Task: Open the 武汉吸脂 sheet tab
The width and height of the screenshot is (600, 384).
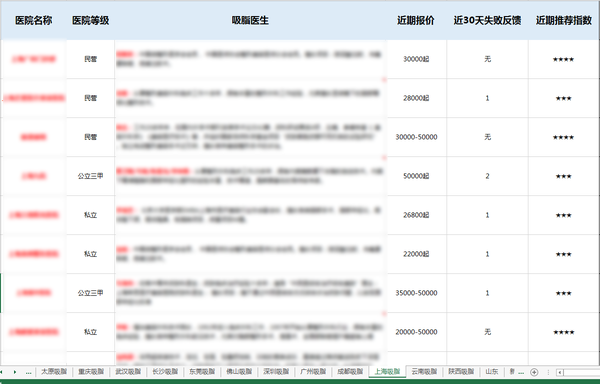Action: pos(128,371)
